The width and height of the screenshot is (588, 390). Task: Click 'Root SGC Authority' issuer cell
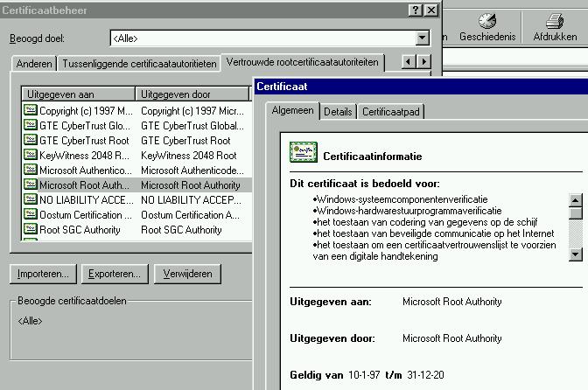[181, 230]
